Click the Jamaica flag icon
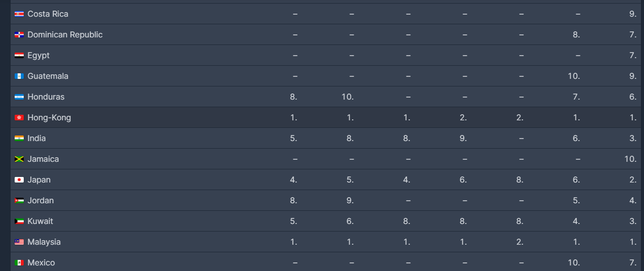 pyautogui.click(x=19, y=159)
